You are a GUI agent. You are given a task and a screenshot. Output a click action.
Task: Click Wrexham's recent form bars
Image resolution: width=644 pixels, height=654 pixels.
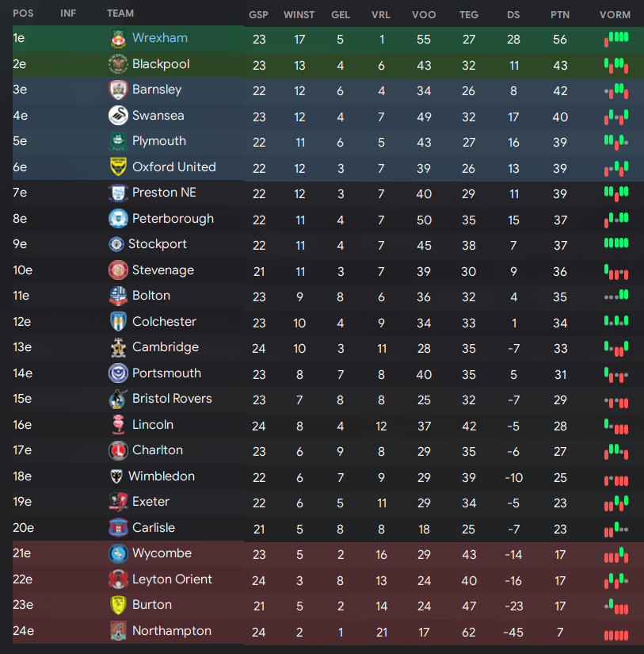click(x=616, y=39)
